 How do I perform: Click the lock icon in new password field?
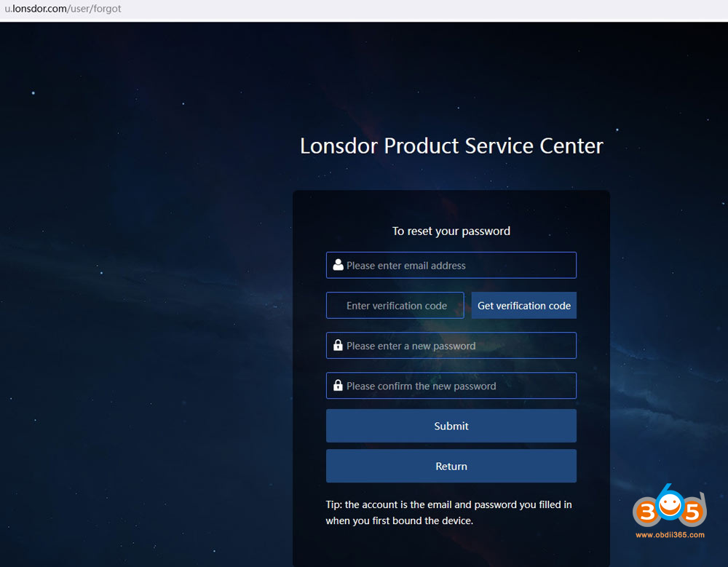coord(338,345)
